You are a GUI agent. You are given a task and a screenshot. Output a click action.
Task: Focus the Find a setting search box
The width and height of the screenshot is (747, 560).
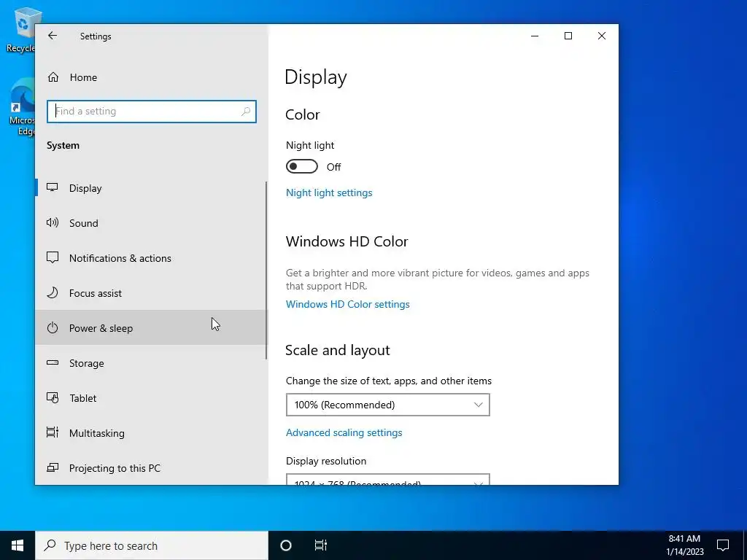click(152, 112)
